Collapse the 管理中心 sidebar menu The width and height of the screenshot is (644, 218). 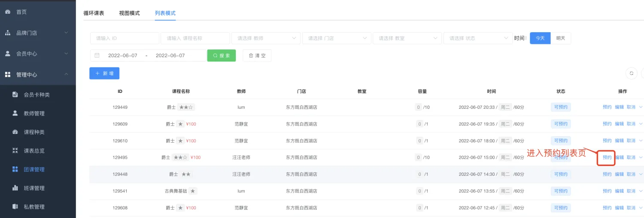pos(38,75)
